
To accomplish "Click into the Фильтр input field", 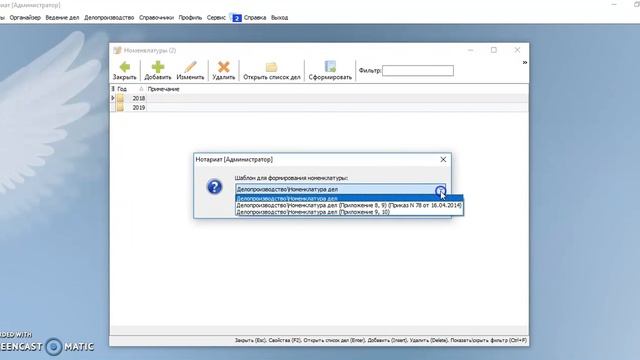I will pyautogui.click(x=418, y=71).
